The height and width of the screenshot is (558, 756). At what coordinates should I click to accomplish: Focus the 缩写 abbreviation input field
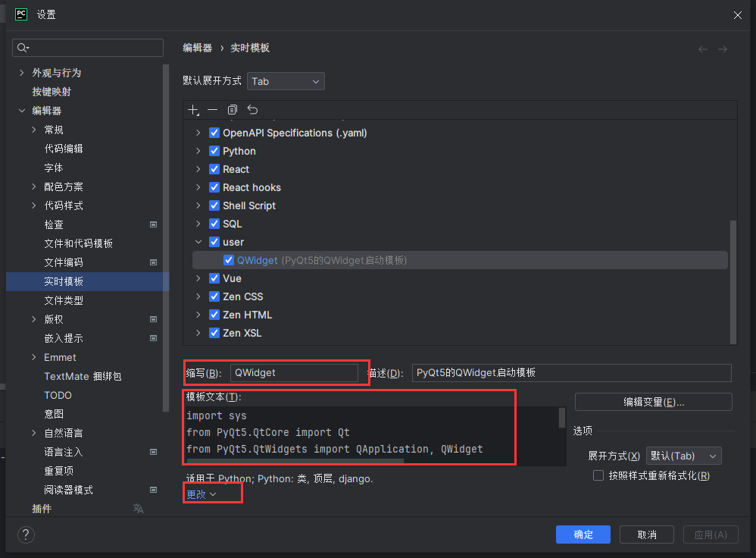pos(294,373)
